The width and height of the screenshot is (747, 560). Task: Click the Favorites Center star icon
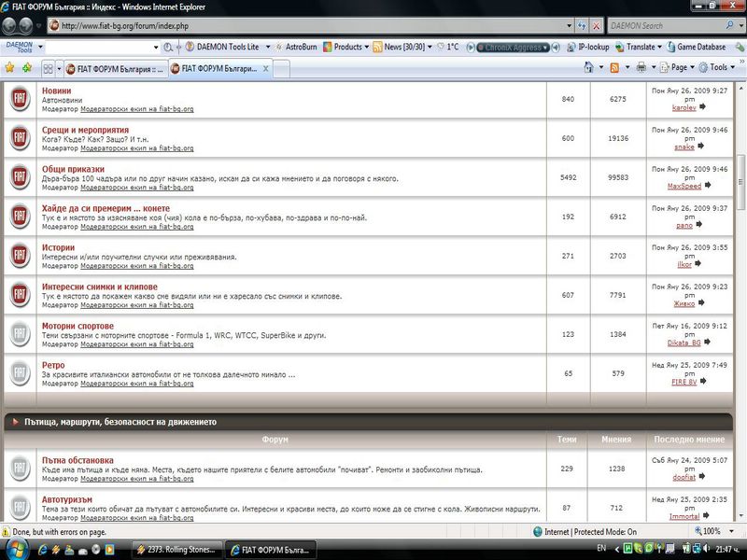pyautogui.click(x=11, y=68)
